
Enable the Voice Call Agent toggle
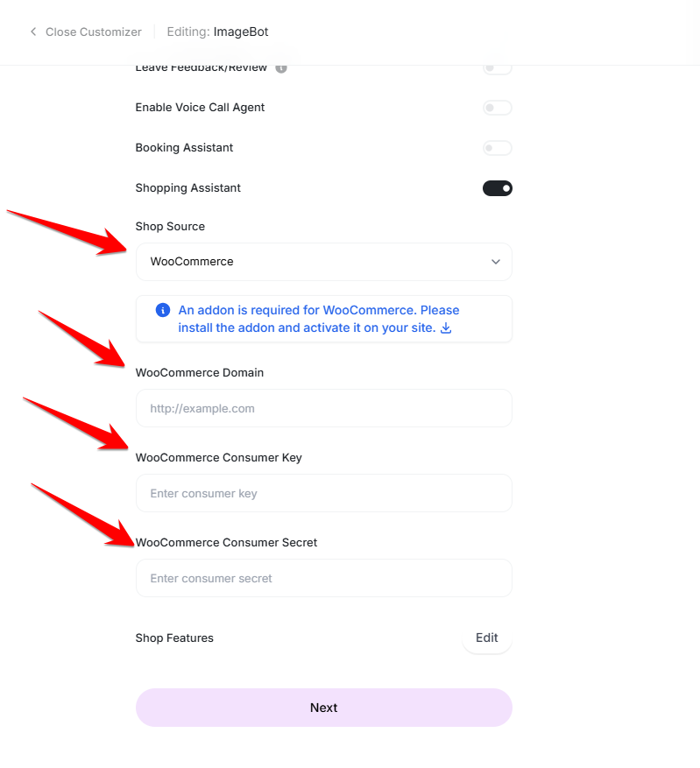pos(497,108)
